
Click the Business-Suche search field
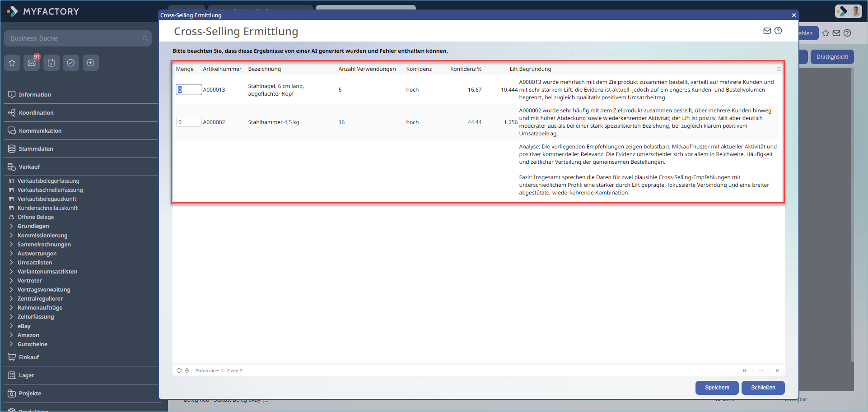click(x=78, y=39)
